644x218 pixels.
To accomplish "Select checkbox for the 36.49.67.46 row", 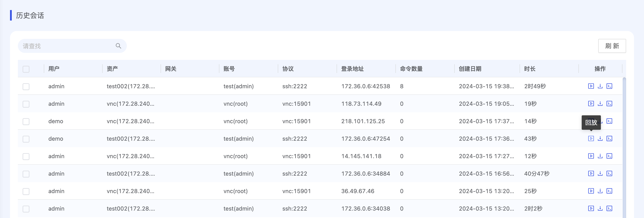I will [x=26, y=191].
